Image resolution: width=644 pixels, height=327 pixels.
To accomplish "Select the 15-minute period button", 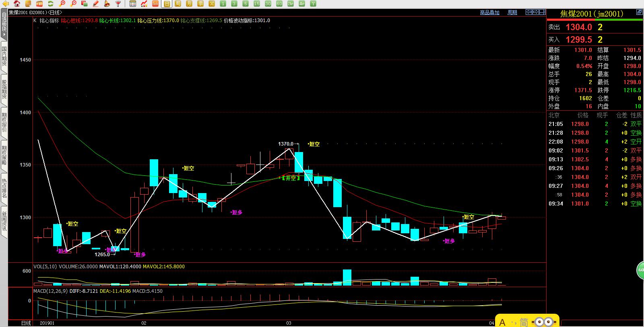I will click(257, 4).
